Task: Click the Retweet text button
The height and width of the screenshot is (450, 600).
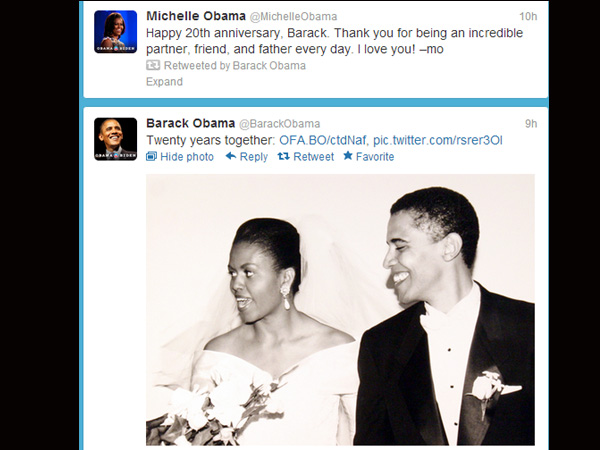Action: [313, 157]
